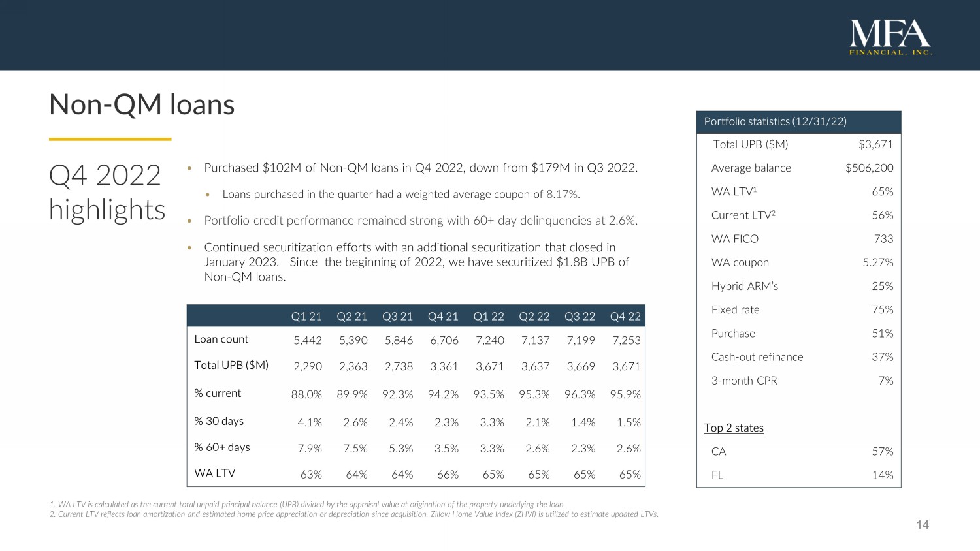Click the yellow underline beneath the title
980x551 pixels.
[110, 139]
